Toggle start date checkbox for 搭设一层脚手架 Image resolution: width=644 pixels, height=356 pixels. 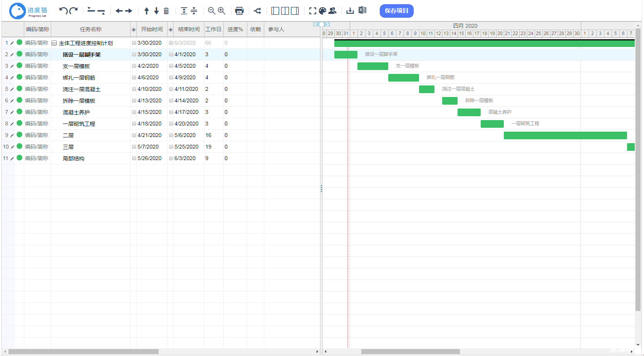(x=134, y=55)
